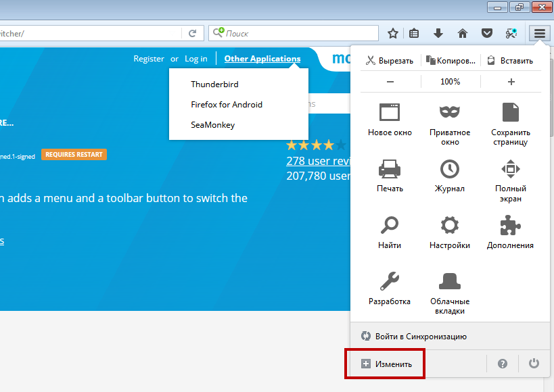The width and height of the screenshot is (554, 392).
Task: Click Копировать (copy) in the menu
Action: point(451,61)
